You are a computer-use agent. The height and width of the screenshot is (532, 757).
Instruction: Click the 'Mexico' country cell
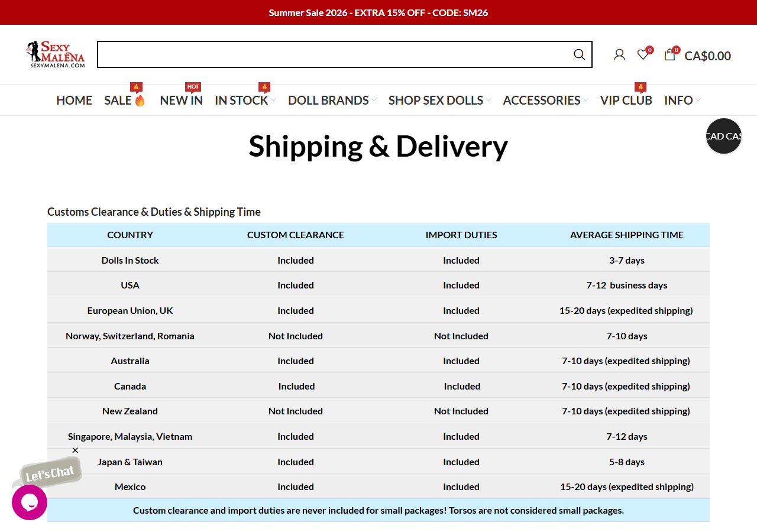[130, 486]
